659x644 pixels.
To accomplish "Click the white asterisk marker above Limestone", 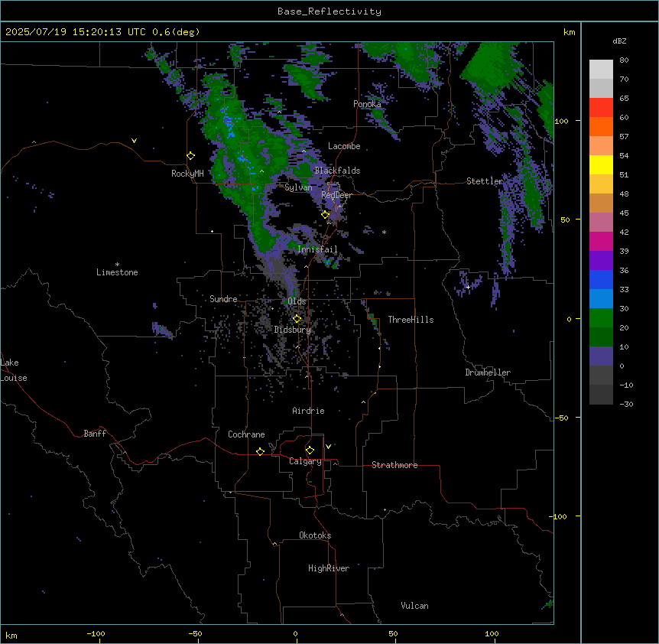I will click(x=117, y=265).
